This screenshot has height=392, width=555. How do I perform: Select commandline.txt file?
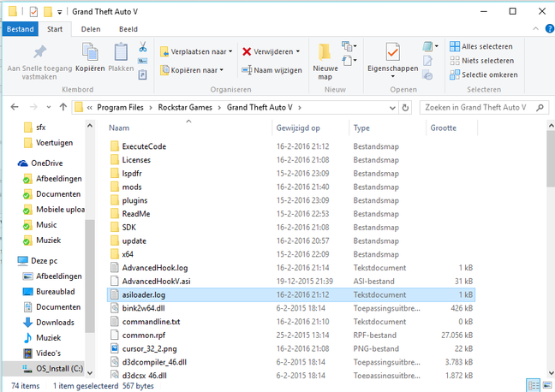(x=291, y=322)
